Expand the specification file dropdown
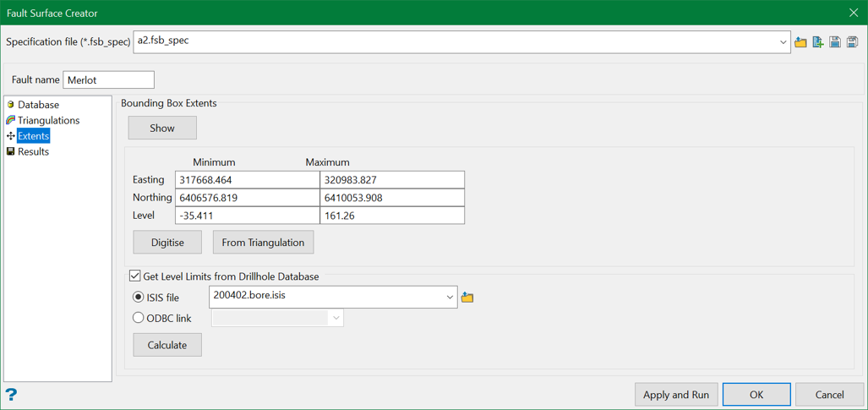The width and height of the screenshot is (868, 410). pyautogui.click(x=783, y=42)
